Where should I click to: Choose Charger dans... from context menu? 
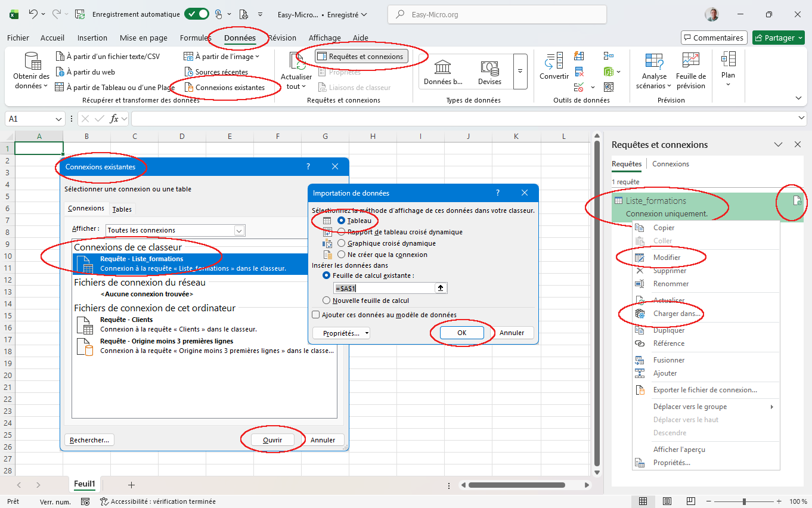[x=677, y=314]
